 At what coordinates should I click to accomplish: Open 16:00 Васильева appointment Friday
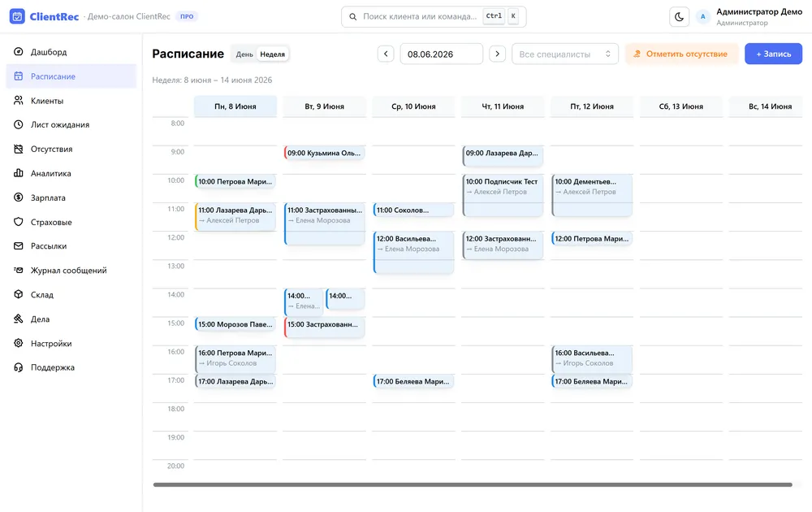[x=592, y=358]
